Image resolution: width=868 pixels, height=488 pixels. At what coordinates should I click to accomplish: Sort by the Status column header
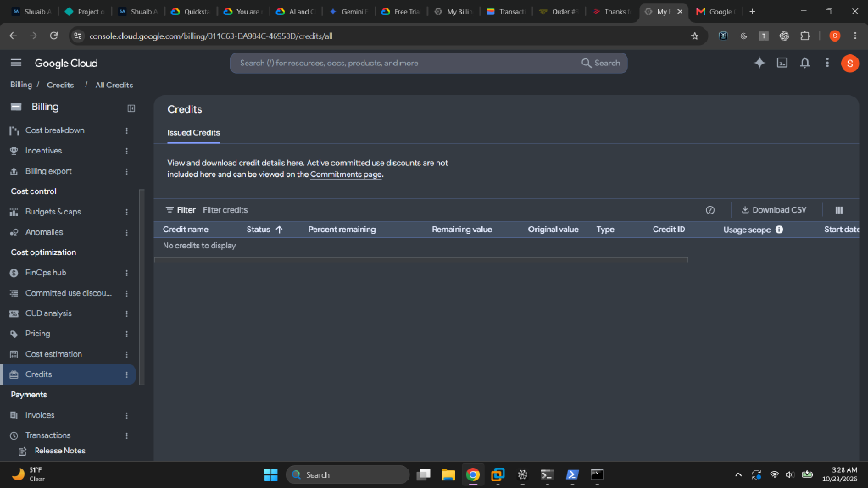[264, 230]
